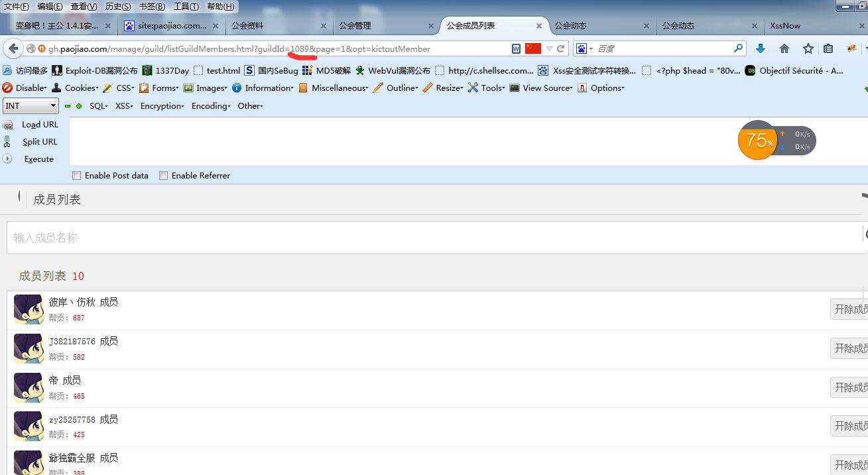The image size is (868, 475).
Task: Open the Disable dropdown in developer toolbar
Action: coord(25,88)
